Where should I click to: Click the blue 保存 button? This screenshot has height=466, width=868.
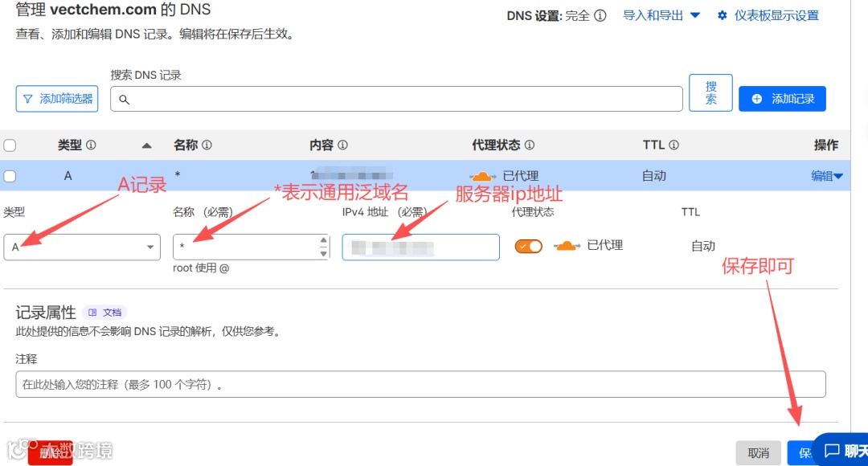point(801,453)
